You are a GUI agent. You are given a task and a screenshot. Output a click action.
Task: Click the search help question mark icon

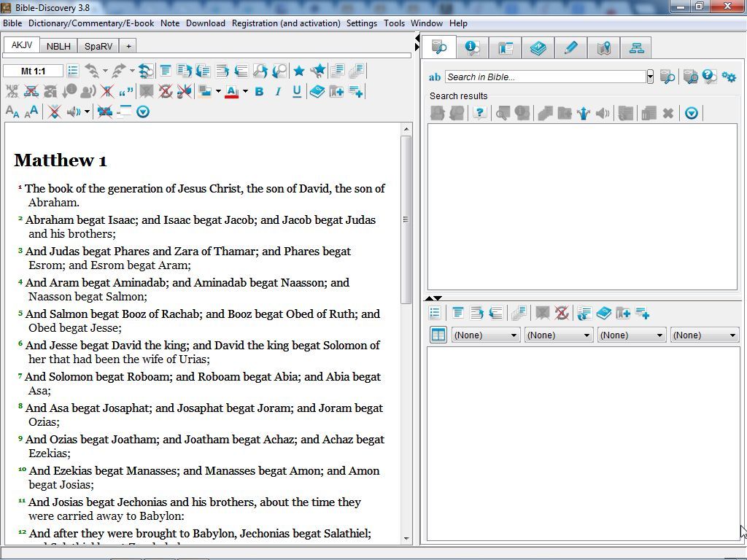(x=709, y=77)
